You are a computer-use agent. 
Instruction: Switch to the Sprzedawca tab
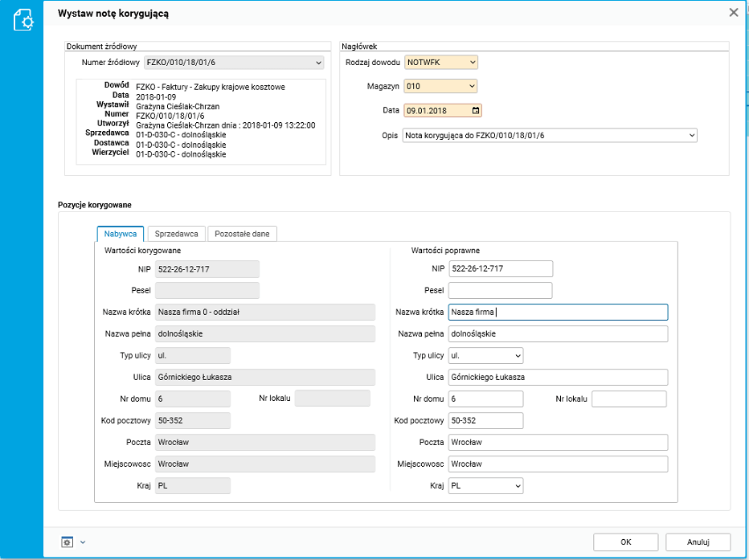point(177,234)
